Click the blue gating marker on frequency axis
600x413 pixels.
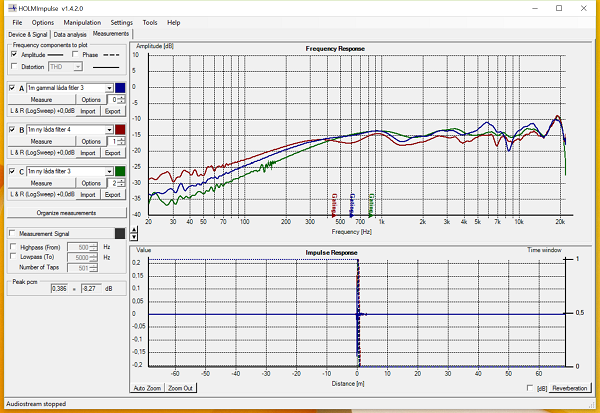(352, 205)
